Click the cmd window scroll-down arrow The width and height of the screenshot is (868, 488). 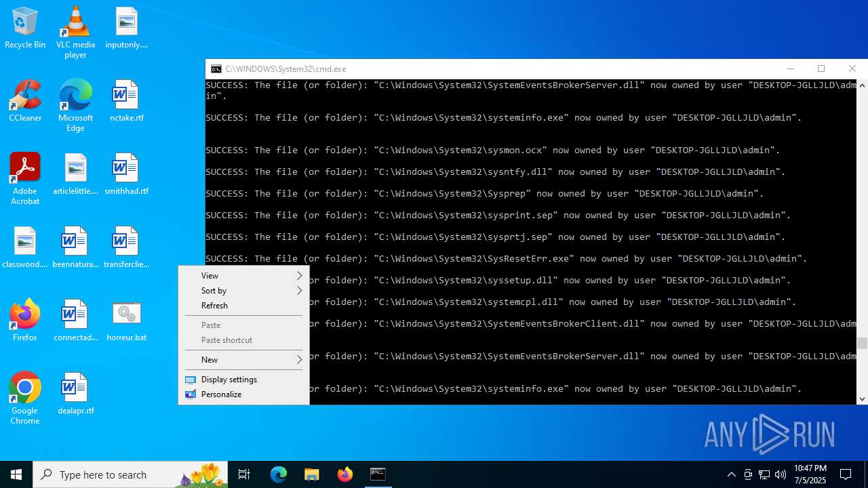point(862,399)
